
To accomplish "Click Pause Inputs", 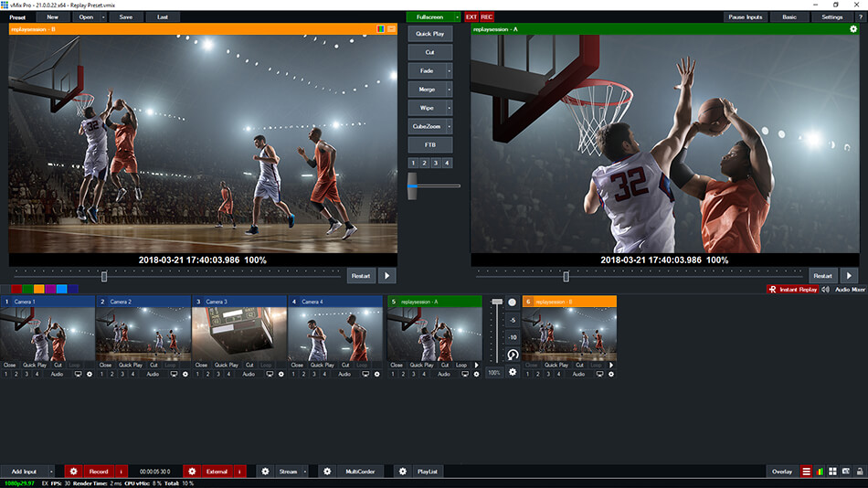I will pos(745,17).
